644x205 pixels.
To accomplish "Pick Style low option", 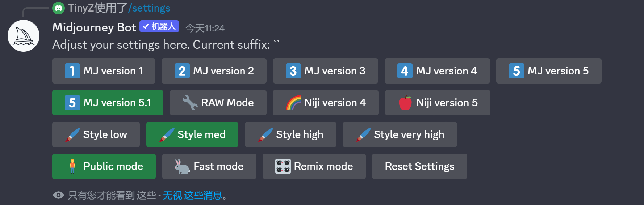I will (x=96, y=134).
